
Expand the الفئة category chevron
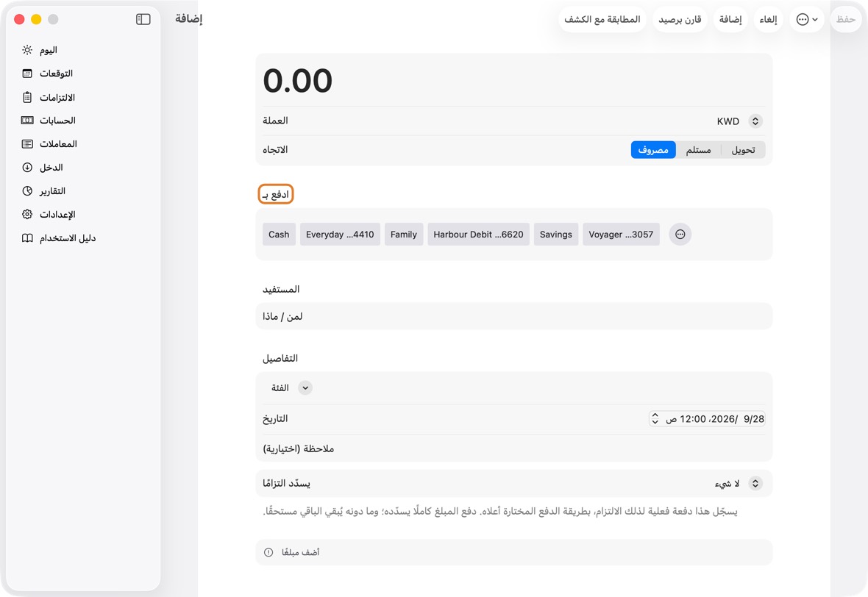coord(305,388)
